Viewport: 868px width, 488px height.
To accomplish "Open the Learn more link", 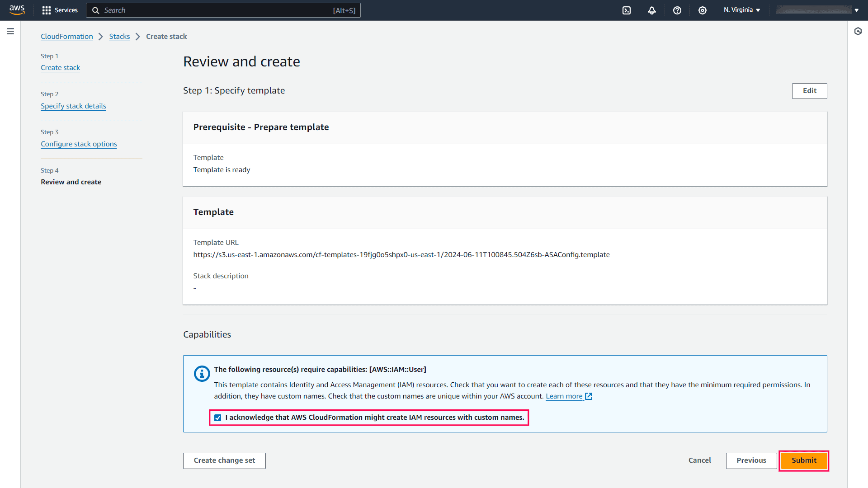I will point(564,396).
